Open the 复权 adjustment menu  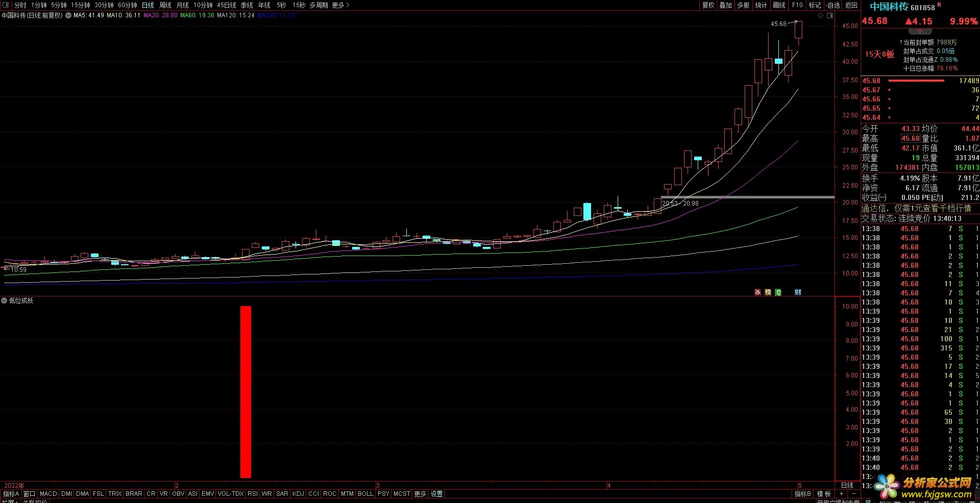(708, 5)
